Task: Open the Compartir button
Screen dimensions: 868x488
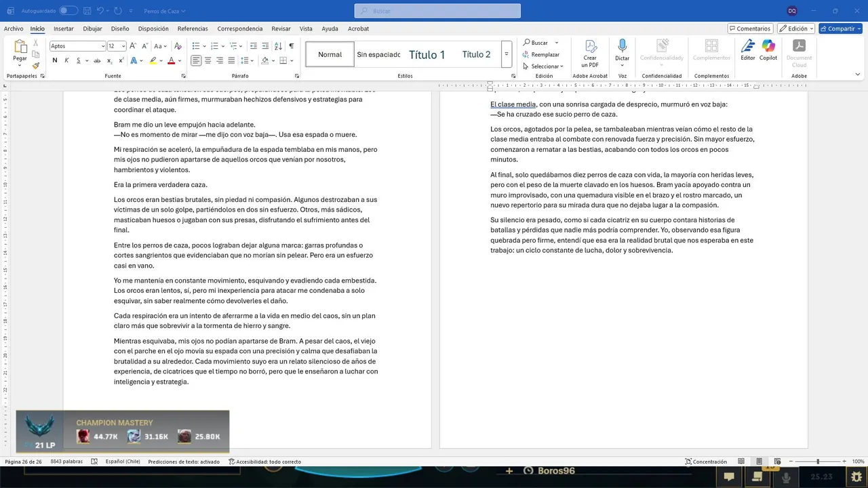Action: click(x=840, y=28)
